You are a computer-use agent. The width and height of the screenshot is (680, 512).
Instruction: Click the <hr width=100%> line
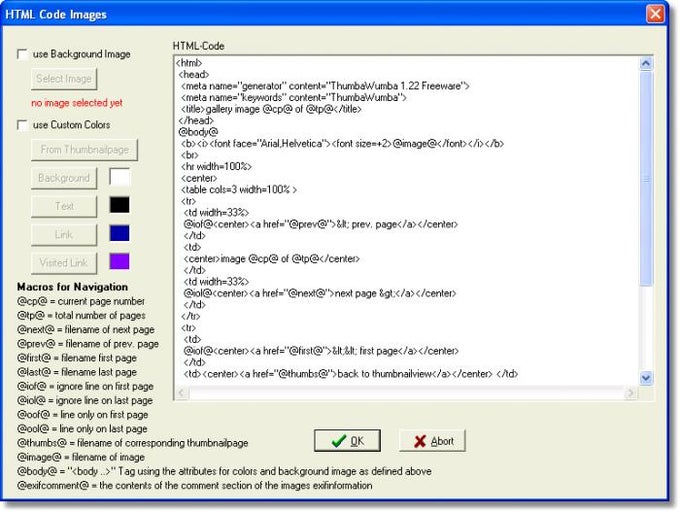(216, 166)
